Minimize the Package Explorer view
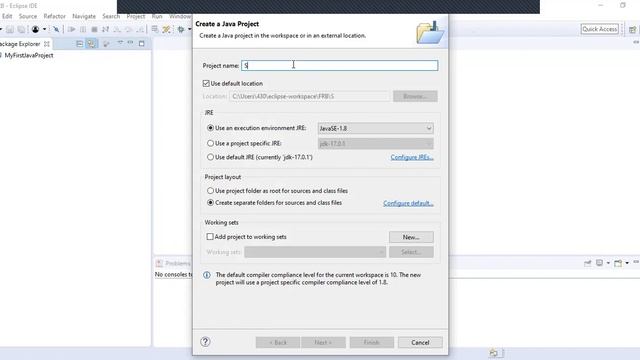The width and height of the screenshot is (640, 360). pos(130,42)
